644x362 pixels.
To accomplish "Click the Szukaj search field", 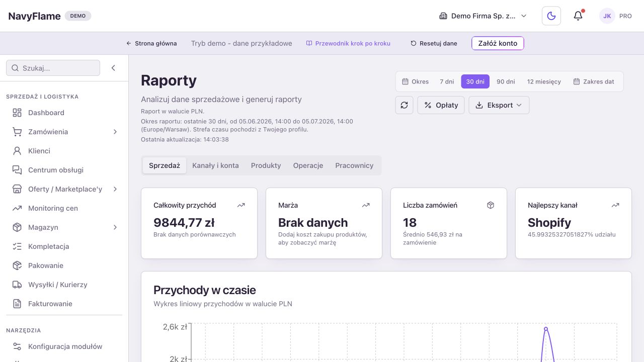I will point(53,68).
